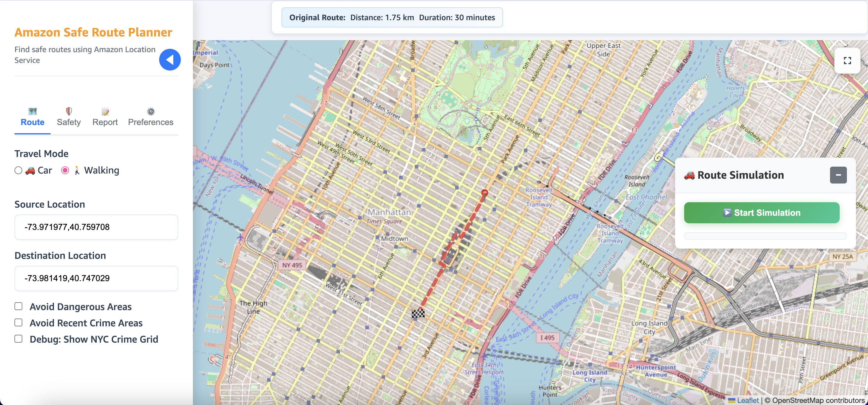This screenshot has width=868, height=405.
Task: Enable Avoid Dangerous Areas
Action: [x=18, y=306]
